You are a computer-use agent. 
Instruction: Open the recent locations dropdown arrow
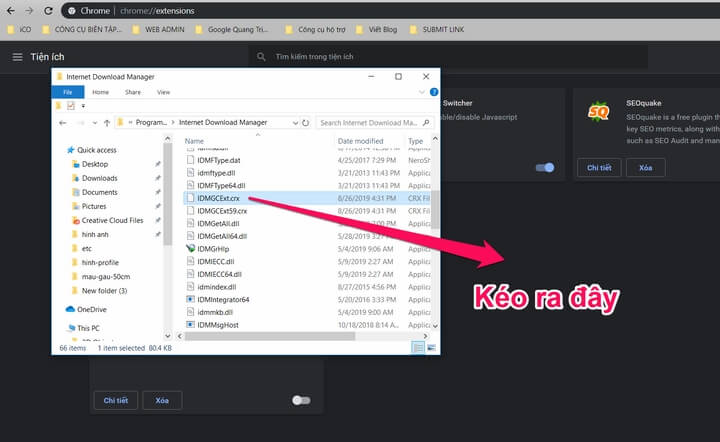pos(95,123)
